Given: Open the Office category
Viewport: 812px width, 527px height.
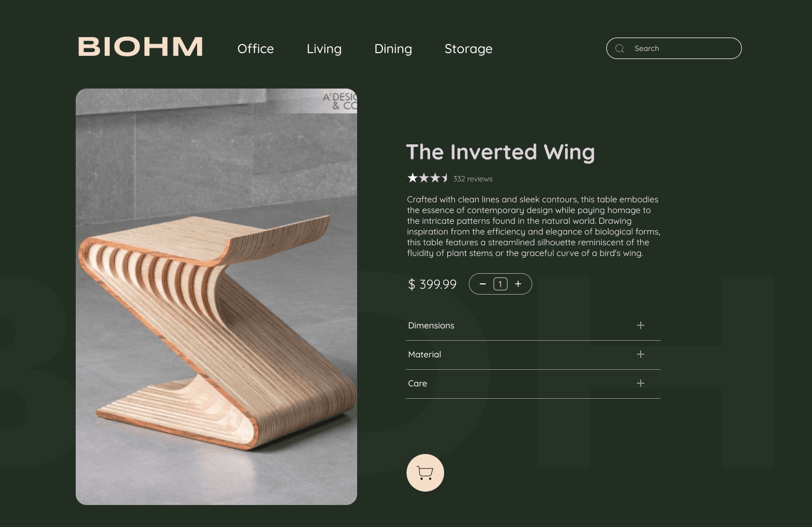Looking at the screenshot, I should click(256, 49).
